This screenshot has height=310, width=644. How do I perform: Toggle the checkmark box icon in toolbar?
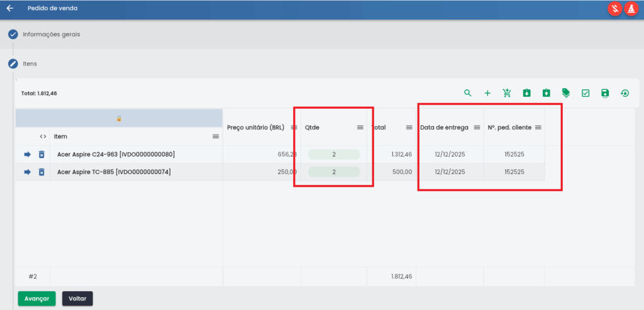[x=586, y=93]
